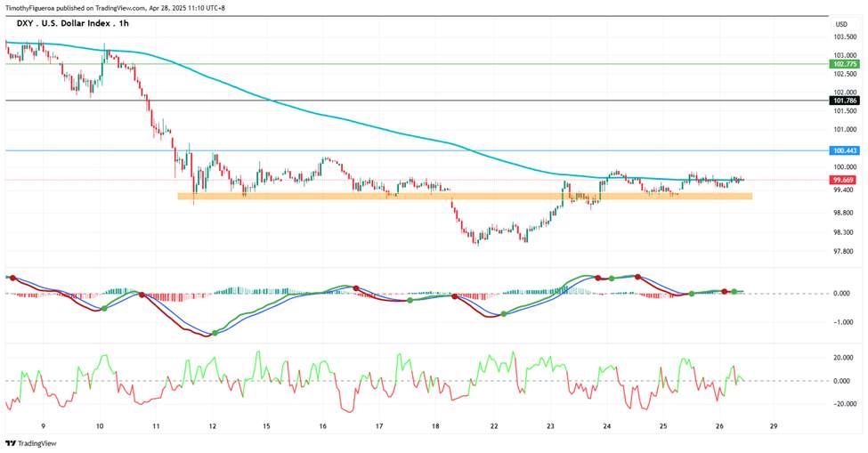Select the 100.443 blue price label
Screen dimensions: 868x453
pyautogui.click(x=845, y=150)
